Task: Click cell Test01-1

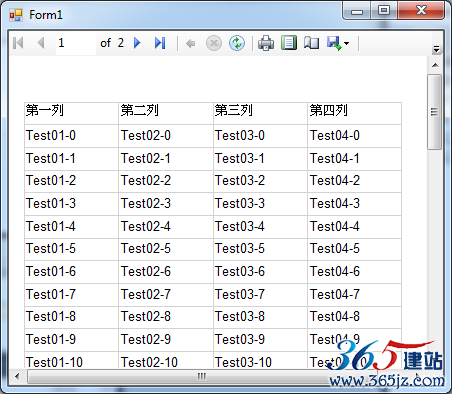Action: [71, 159]
